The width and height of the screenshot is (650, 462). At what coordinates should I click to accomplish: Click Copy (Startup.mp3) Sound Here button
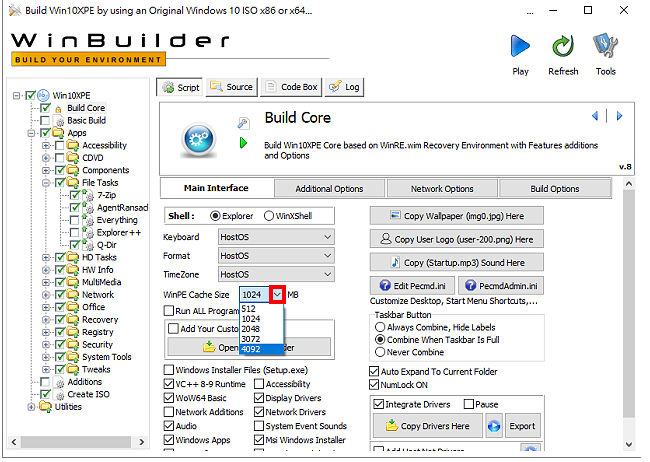click(456, 263)
